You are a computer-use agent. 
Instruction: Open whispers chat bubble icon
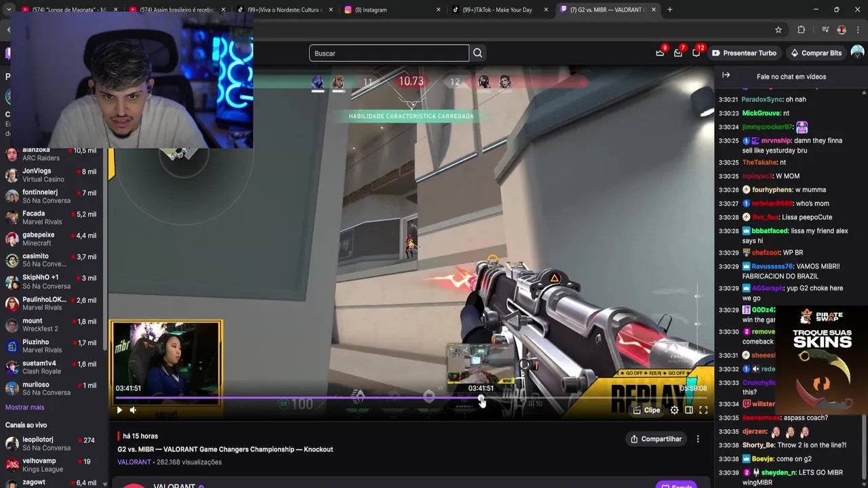click(696, 53)
